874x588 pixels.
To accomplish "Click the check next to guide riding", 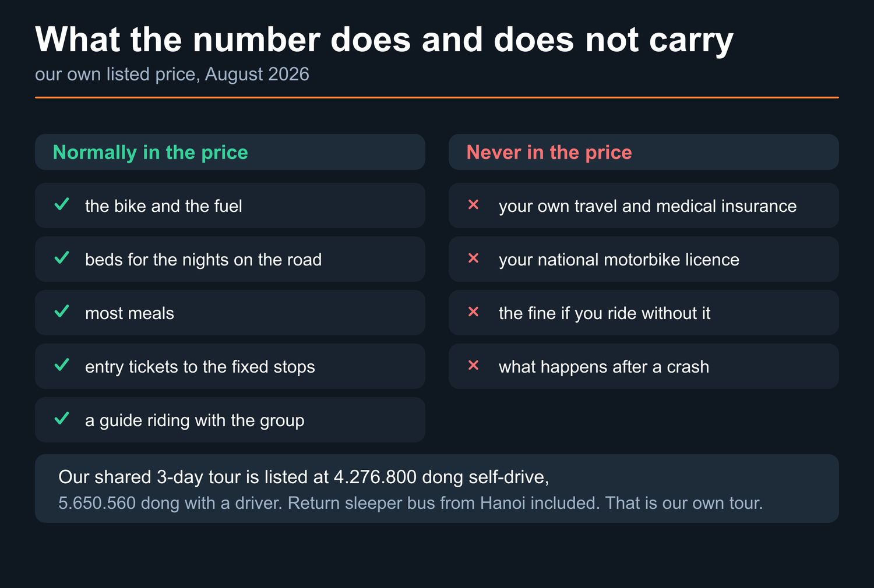I will pyautogui.click(x=62, y=419).
